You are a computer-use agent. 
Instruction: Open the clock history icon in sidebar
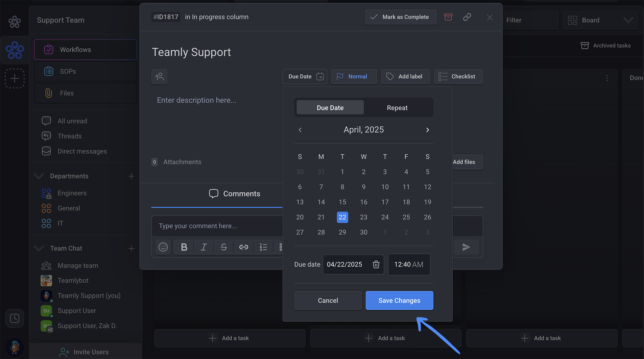tap(15, 318)
